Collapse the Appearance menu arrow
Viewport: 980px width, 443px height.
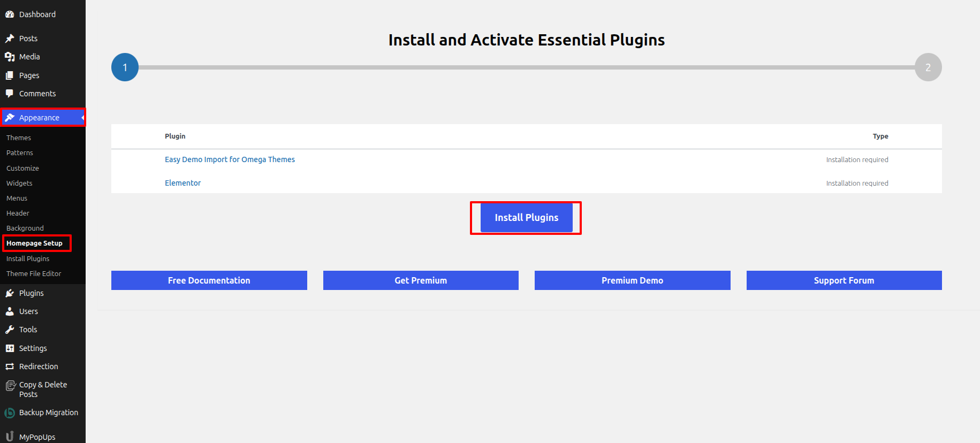(x=82, y=118)
